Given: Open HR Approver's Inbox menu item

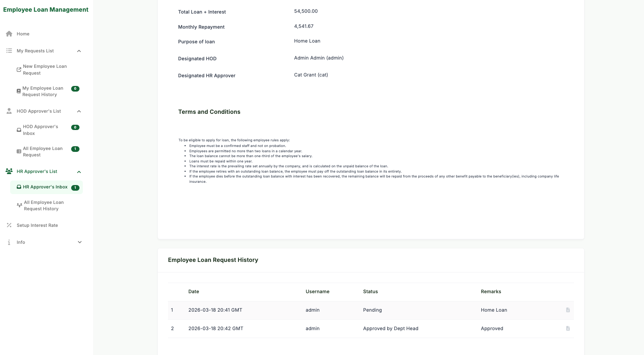Looking at the screenshot, I should tap(45, 187).
